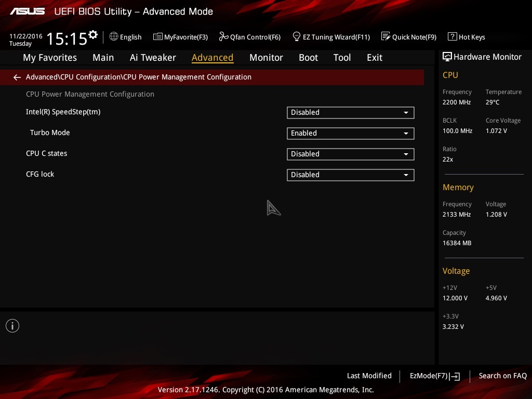
Task: Open Search on FAQ link
Action: (502, 376)
